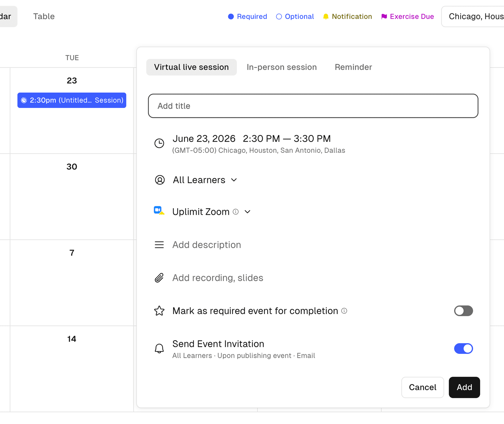The width and height of the screenshot is (504, 424).
Task: Select day 7 in the Tuesday column
Action: (72, 253)
